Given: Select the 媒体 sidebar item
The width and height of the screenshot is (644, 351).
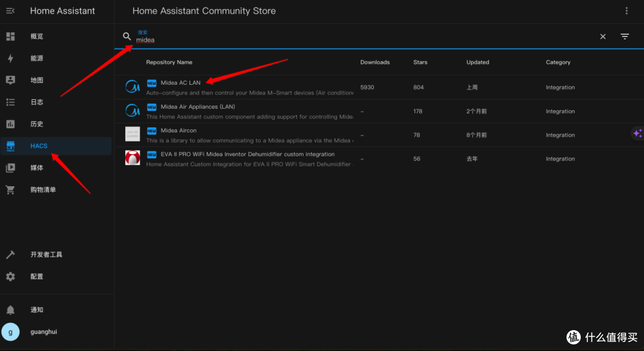Looking at the screenshot, I should point(57,168).
